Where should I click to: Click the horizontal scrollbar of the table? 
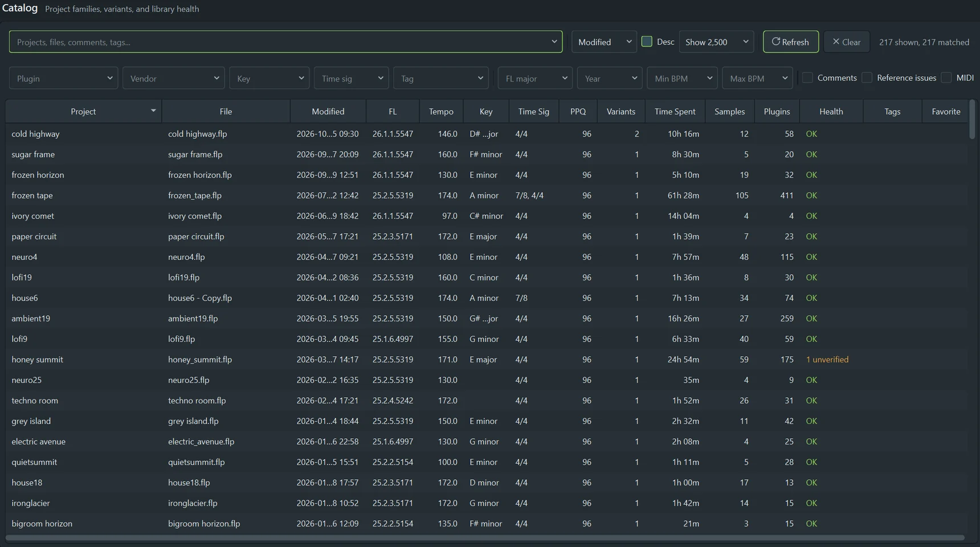click(x=485, y=537)
